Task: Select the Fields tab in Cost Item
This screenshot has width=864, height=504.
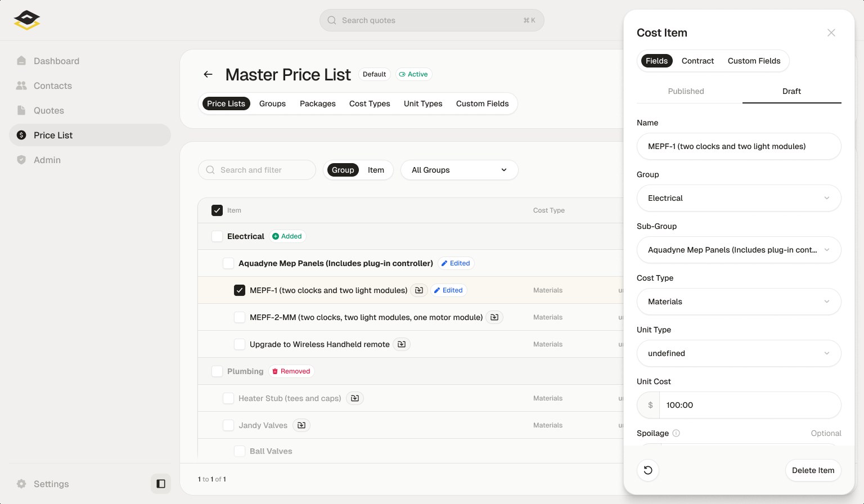Action: [x=656, y=61]
